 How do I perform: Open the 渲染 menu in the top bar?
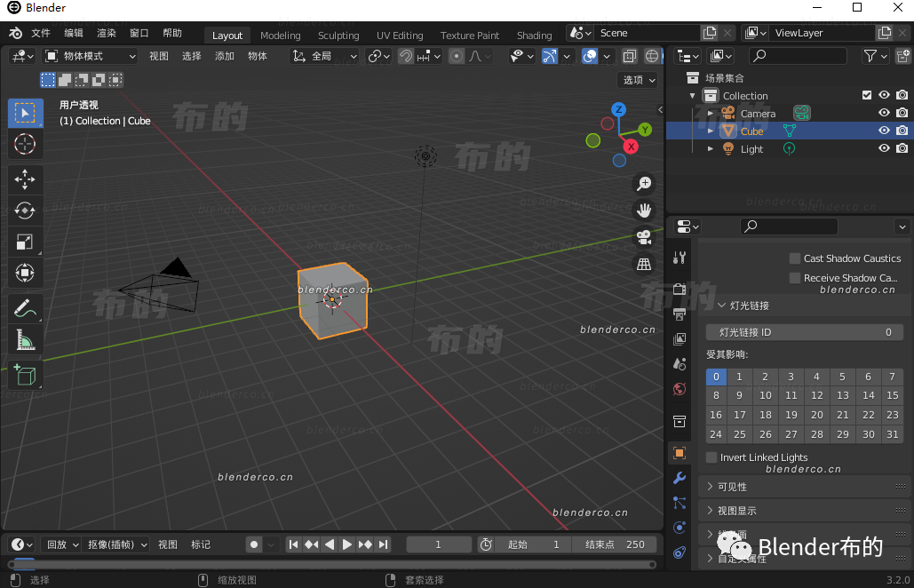pyautogui.click(x=106, y=32)
